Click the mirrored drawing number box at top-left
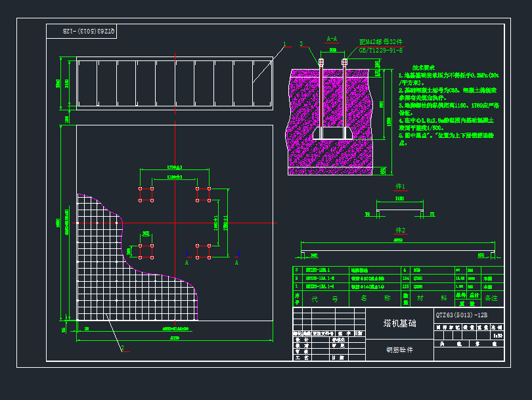The width and height of the screenshot is (532, 400). point(82,31)
